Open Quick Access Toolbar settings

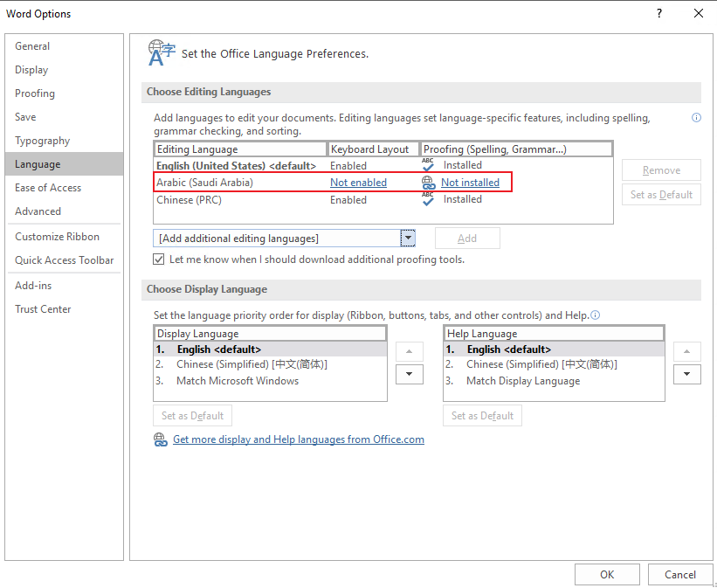[x=64, y=259]
